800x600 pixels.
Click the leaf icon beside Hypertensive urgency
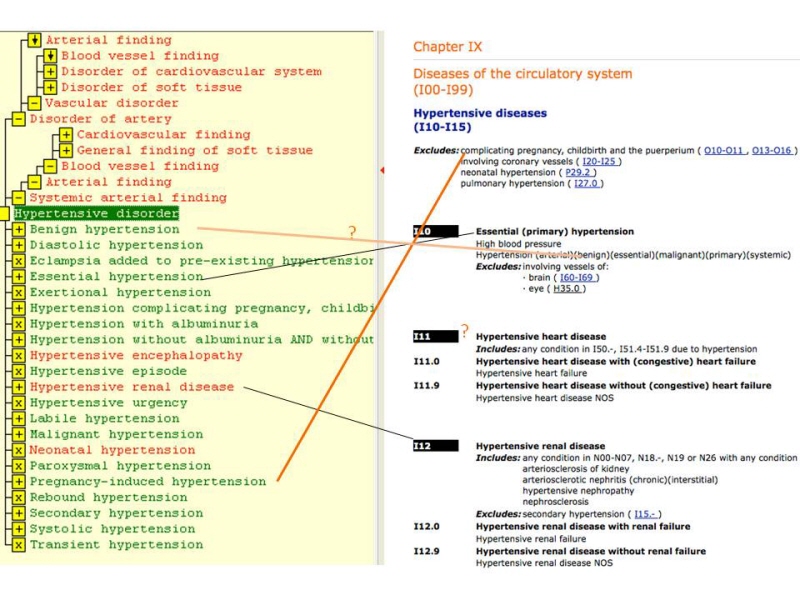click(x=18, y=403)
